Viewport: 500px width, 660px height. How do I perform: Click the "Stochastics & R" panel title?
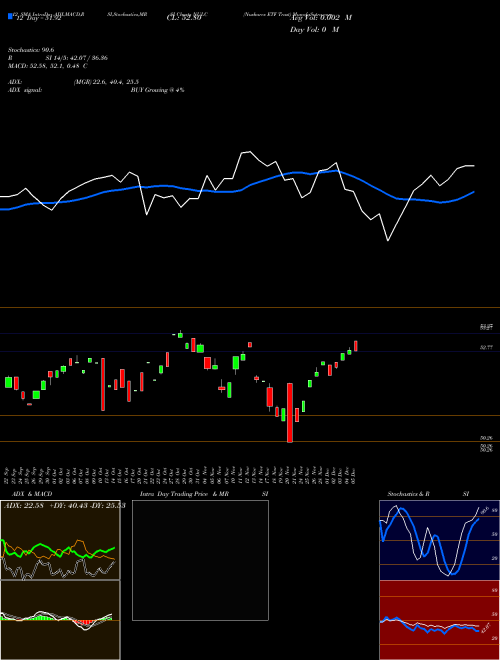[409, 494]
